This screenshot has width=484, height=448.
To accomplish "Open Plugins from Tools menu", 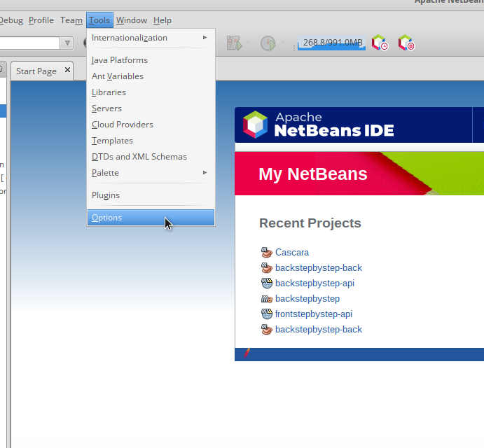I will [x=151, y=195].
